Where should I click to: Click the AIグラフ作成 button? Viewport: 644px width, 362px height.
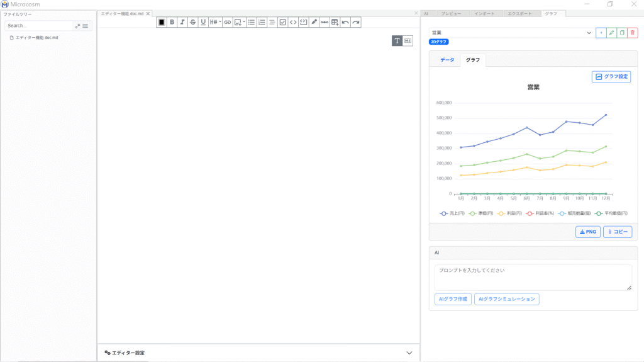click(x=452, y=299)
